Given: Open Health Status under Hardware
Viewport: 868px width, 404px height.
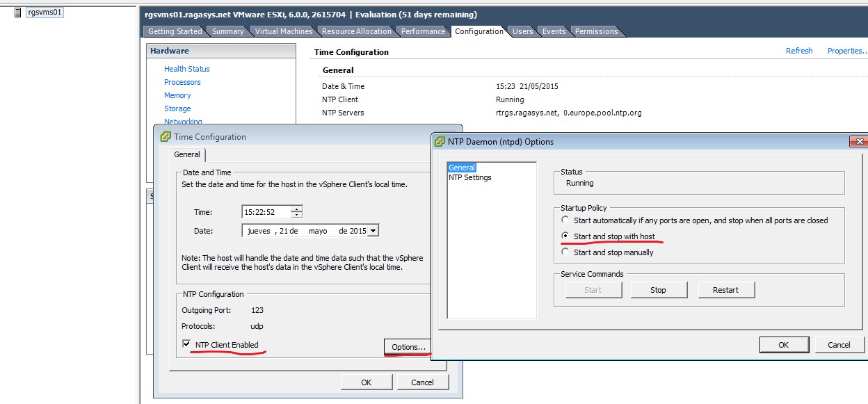Looking at the screenshot, I should [186, 69].
